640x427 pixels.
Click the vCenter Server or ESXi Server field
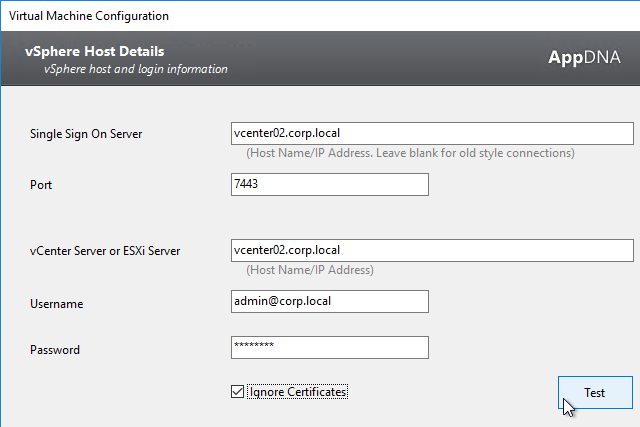coord(432,250)
